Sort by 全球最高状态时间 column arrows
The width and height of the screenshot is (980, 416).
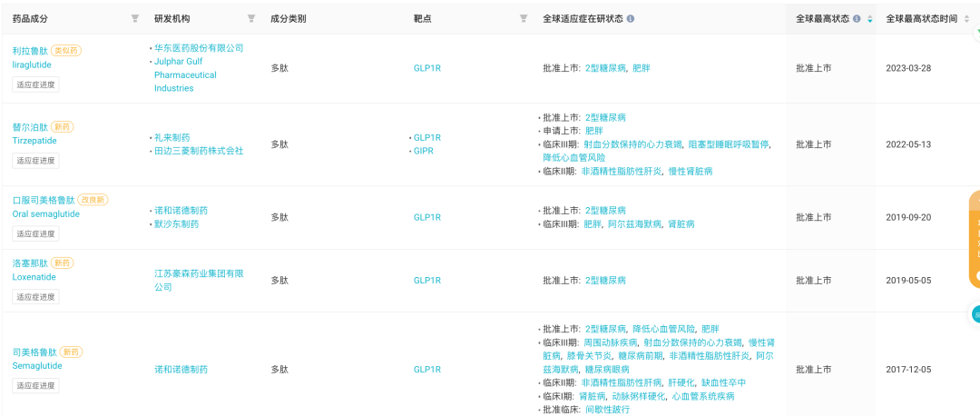(x=966, y=19)
